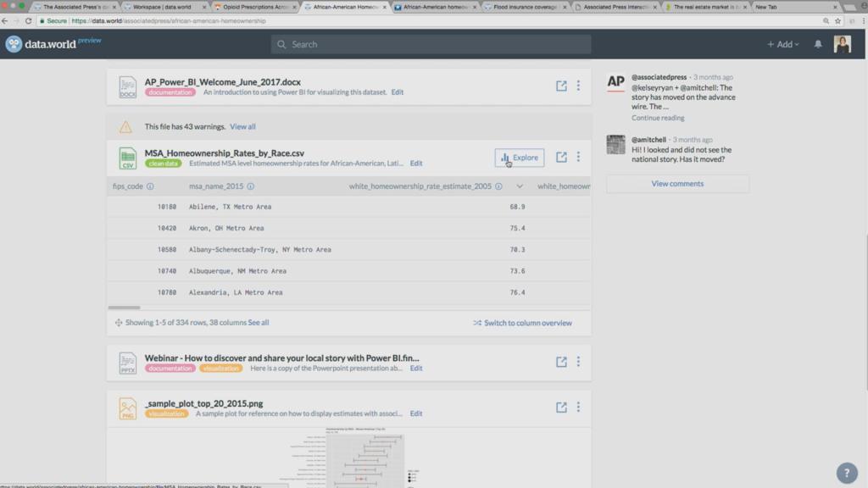Screen dimensions: 868x488
Task: Switch to column overview
Action: pos(522,323)
